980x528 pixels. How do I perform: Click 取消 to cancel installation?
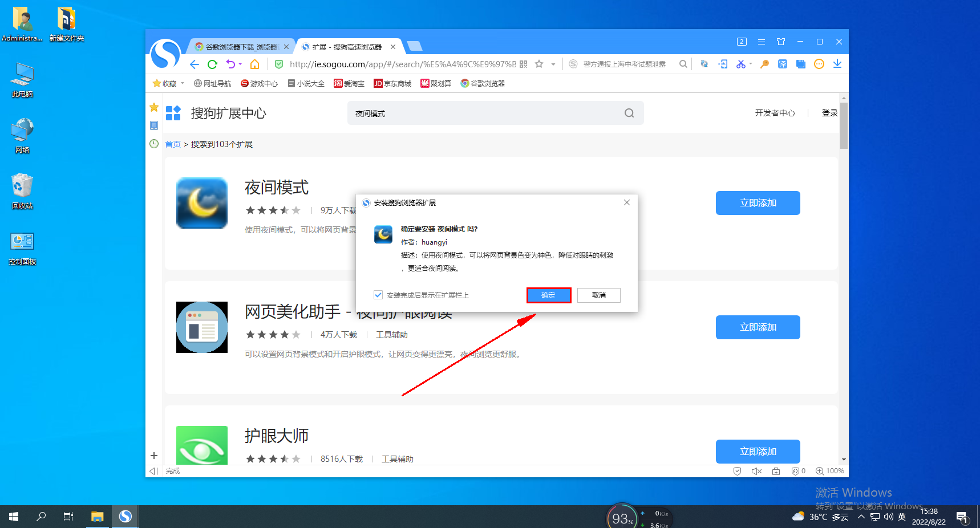pos(599,295)
